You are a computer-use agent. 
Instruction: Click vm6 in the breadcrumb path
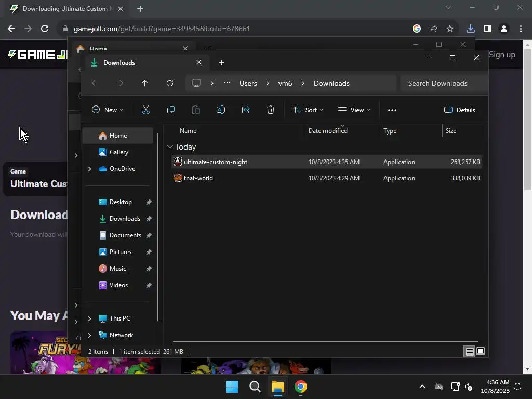point(285,83)
